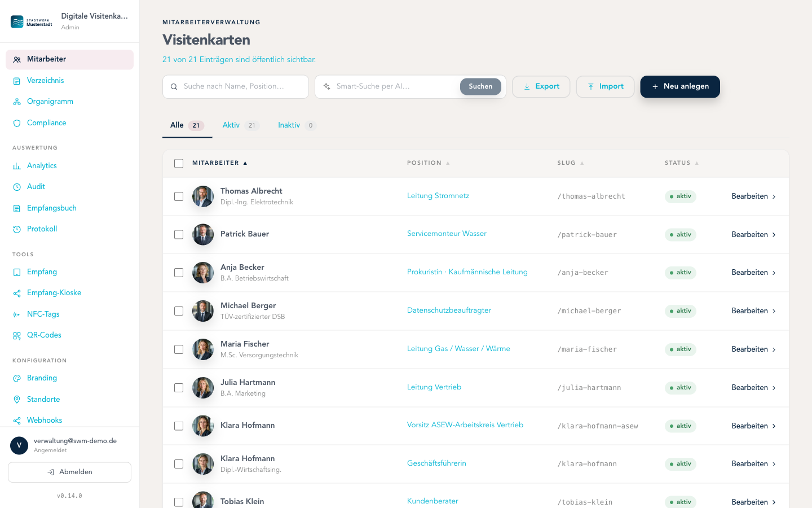Click the sparkle icon in Smart-Suche field
This screenshot has height=508, width=812.
(326, 86)
